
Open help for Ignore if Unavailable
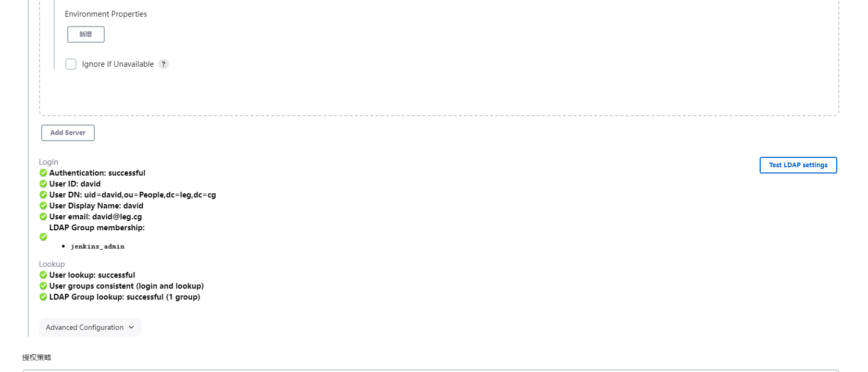pos(164,64)
